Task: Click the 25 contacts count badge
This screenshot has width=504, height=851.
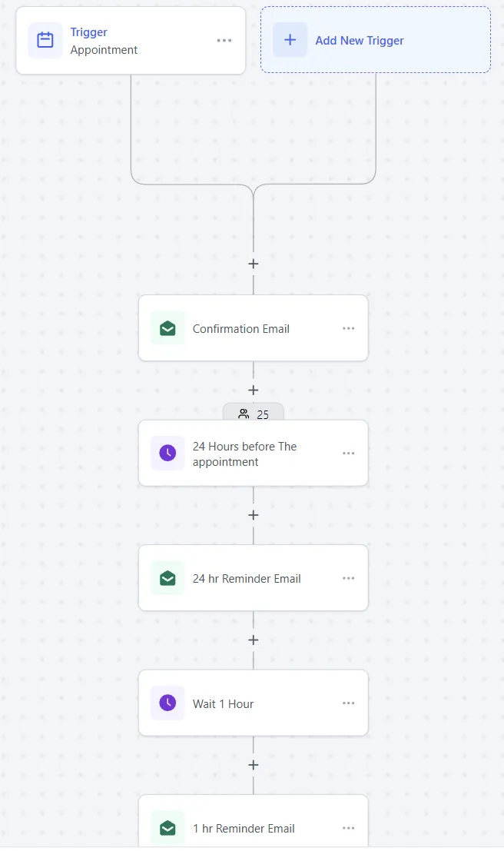Action: point(254,414)
